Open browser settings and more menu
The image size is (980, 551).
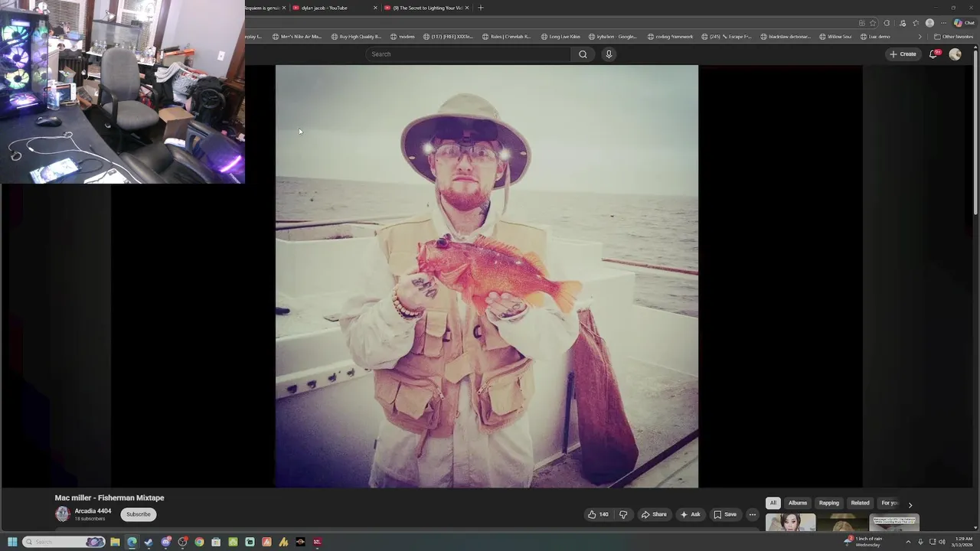pyautogui.click(x=943, y=23)
